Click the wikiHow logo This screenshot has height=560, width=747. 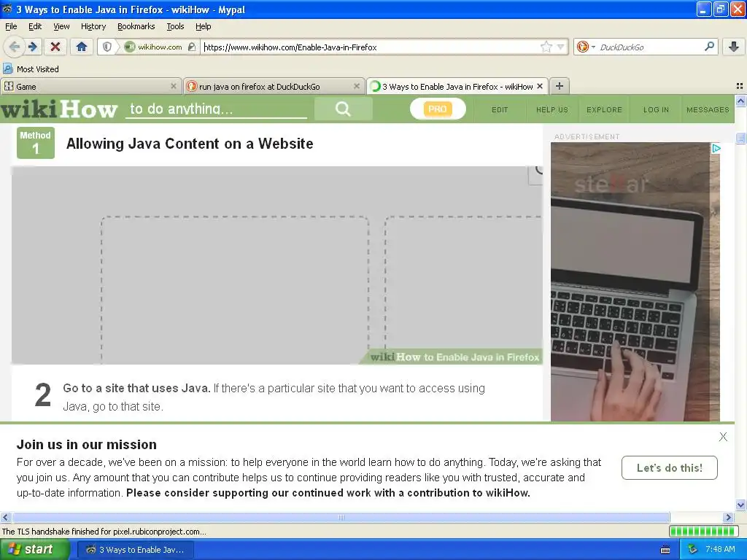59,109
